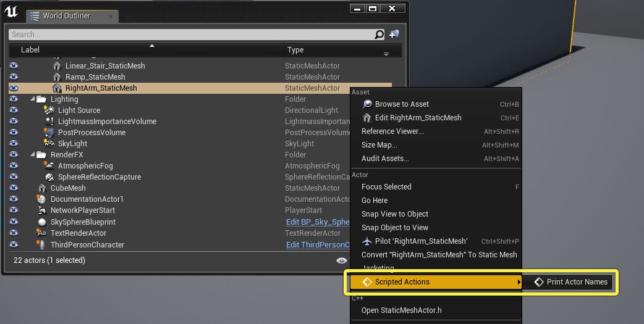Click the TextRenderActor icon in outliner
Screen dimensions: 644x324
click(x=42, y=233)
